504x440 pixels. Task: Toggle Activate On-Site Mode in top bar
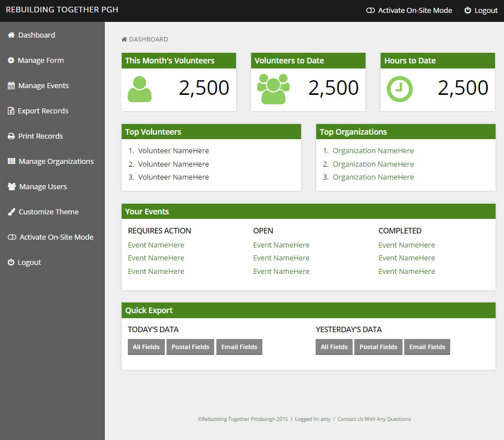[415, 10]
